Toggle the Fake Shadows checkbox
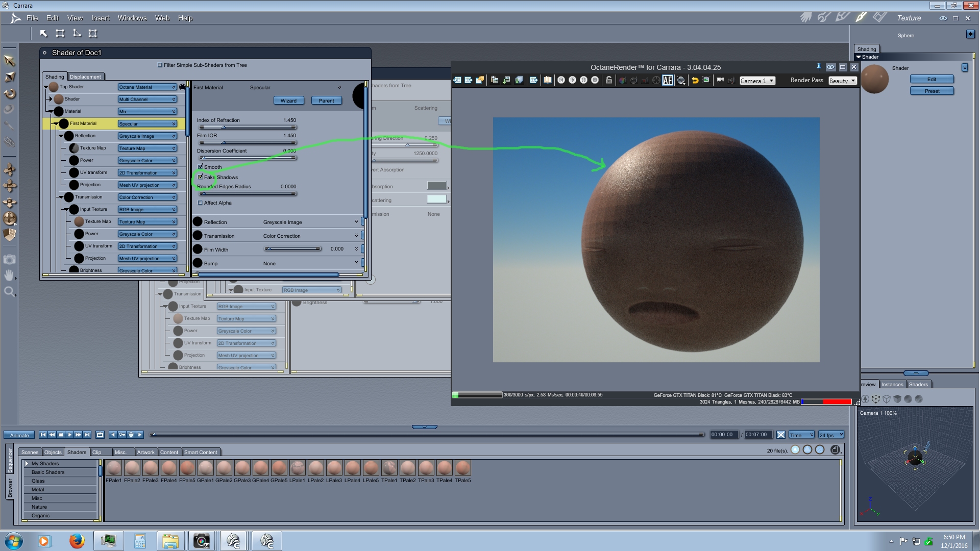980x551 pixels. (x=201, y=177)
